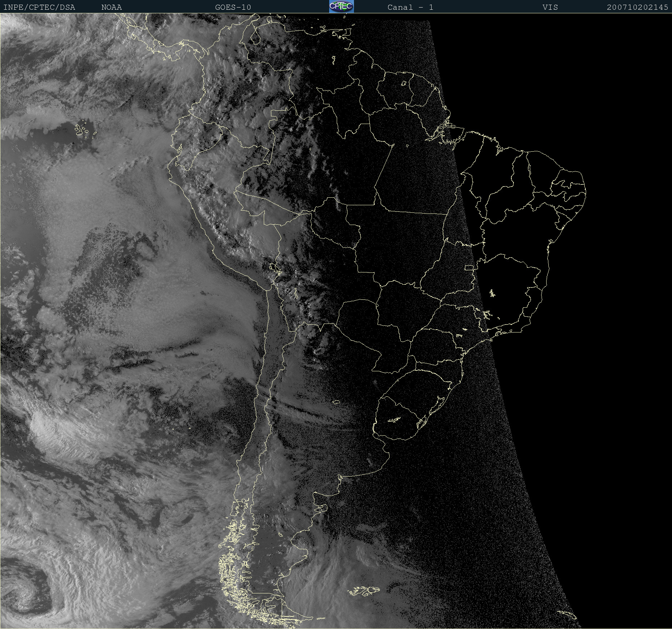Click the 'GOES-10' satellite label
The height and width of the screenshot is (629, 672).
(233, 7)
